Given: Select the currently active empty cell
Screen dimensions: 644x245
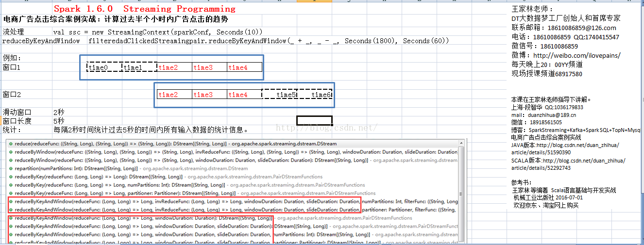Looking at the screenshot, I should (314, 120).
